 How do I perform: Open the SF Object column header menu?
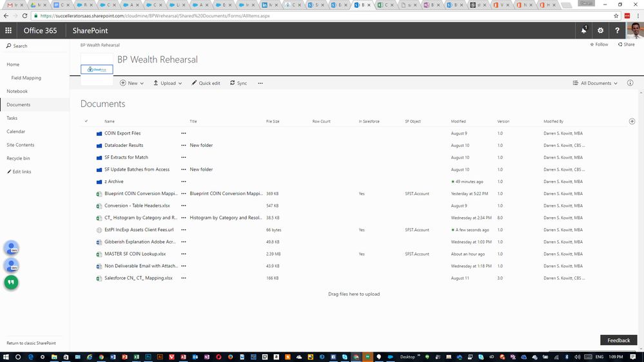[413, 122]
